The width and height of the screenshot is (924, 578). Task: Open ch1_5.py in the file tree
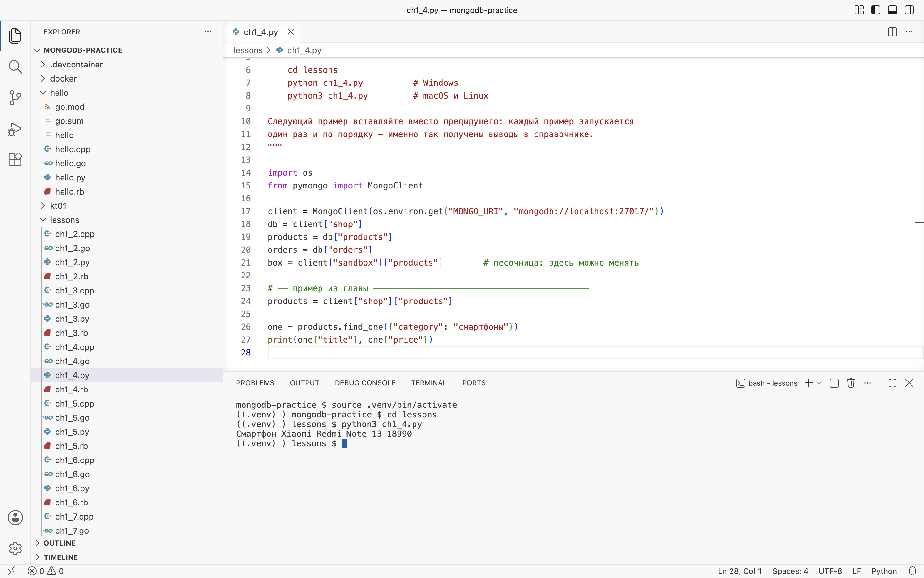pos(127,432)
